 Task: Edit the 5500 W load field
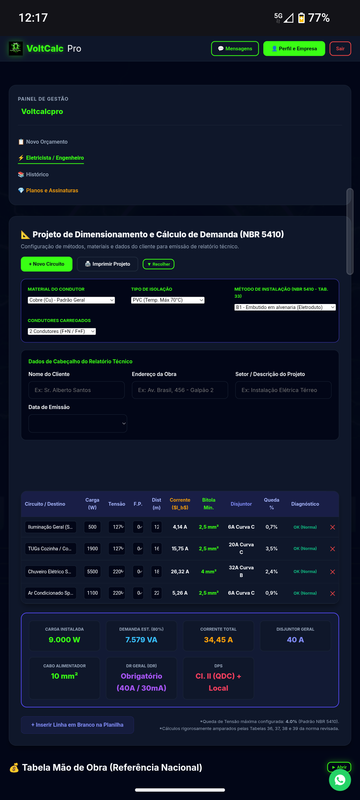(92, 571)
